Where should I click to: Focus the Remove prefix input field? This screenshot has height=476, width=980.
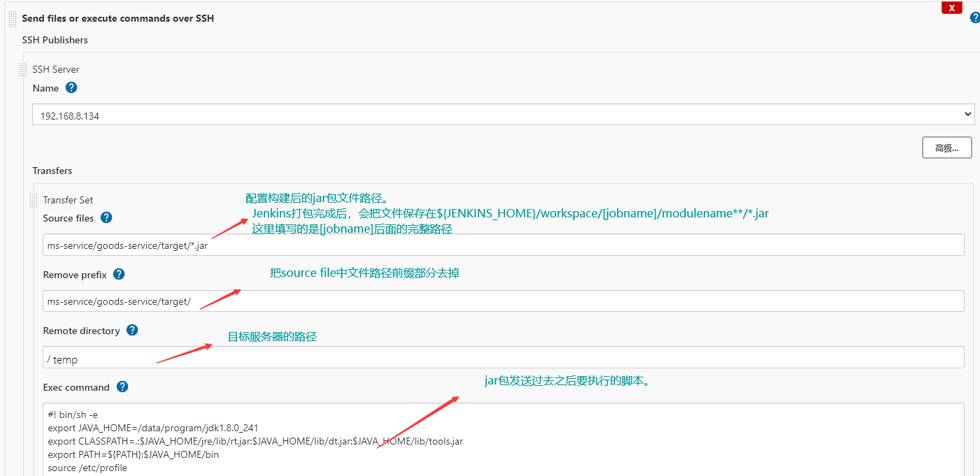coord(504,301)
